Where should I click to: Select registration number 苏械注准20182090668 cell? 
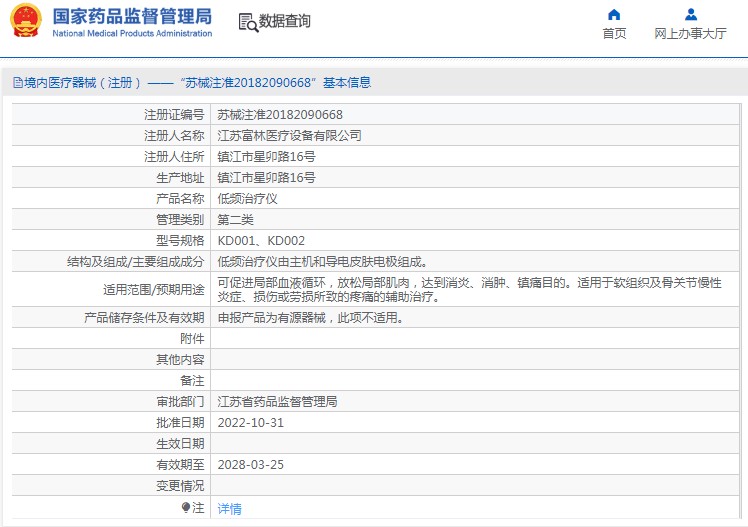tap(280, 115)
